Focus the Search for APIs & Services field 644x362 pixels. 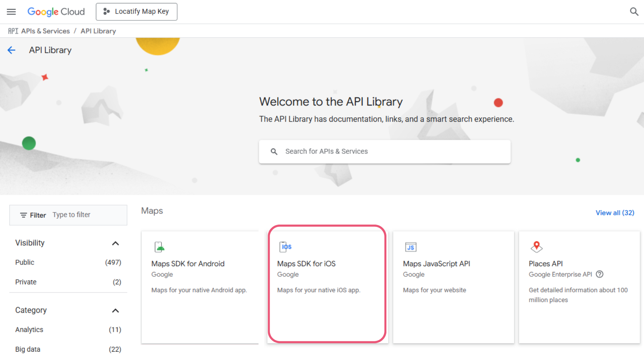pyautogui.click(x=385, y=152)
